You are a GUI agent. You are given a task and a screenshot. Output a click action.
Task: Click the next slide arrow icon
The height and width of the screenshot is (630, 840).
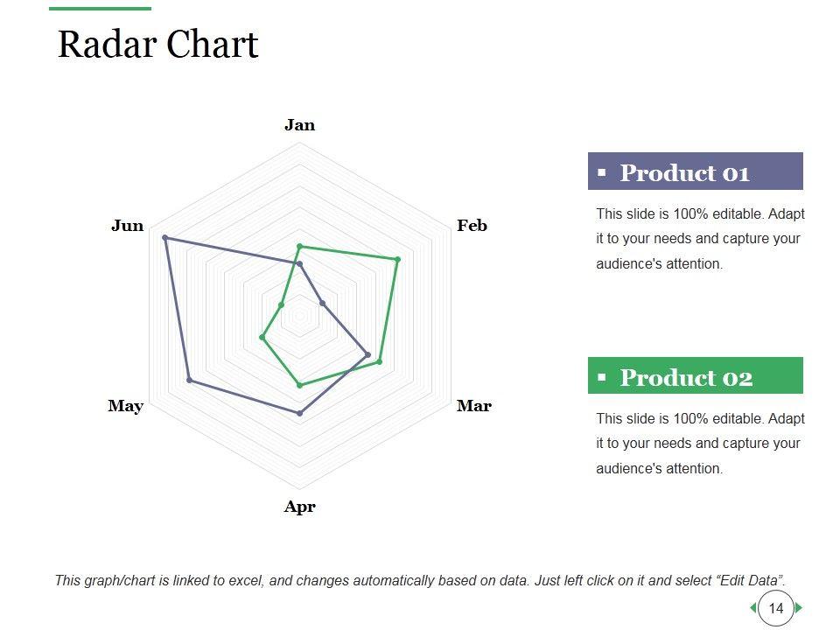click(x=799, y=607)
